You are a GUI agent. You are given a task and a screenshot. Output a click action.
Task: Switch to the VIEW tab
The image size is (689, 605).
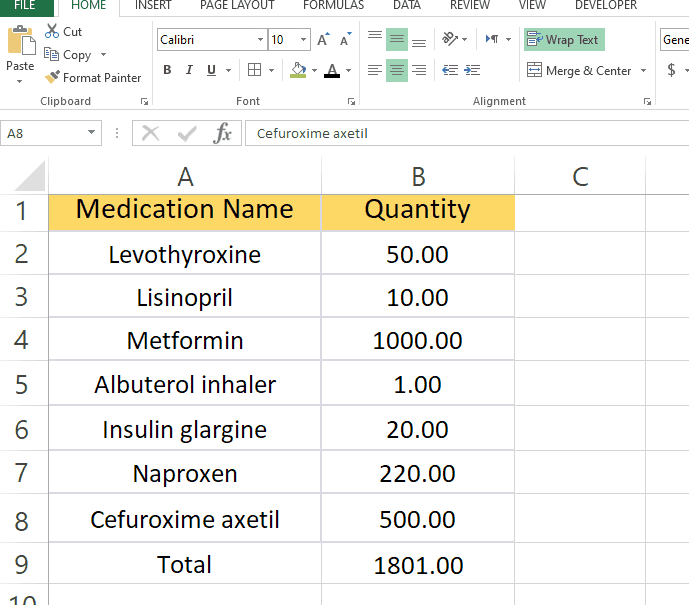(532, 6)
